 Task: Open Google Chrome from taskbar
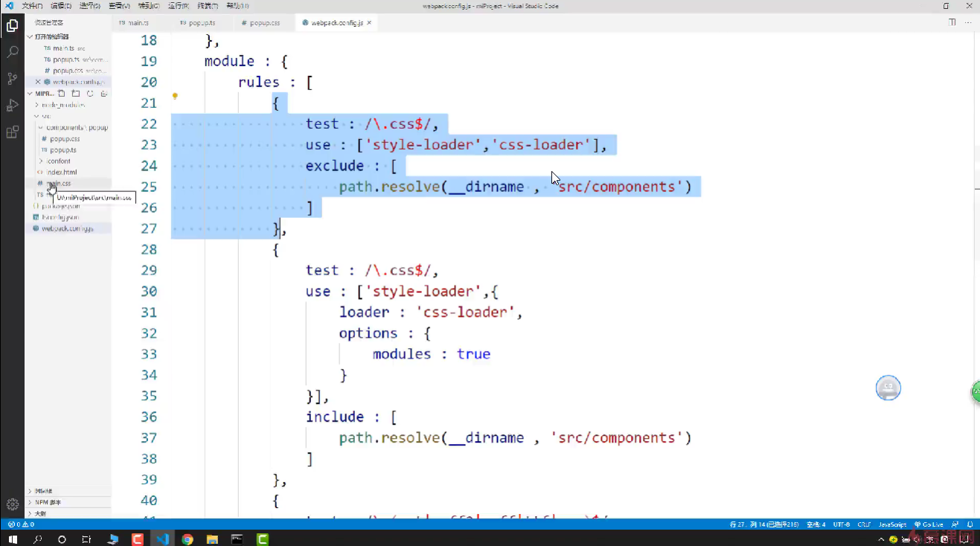(x=188, y=539)
